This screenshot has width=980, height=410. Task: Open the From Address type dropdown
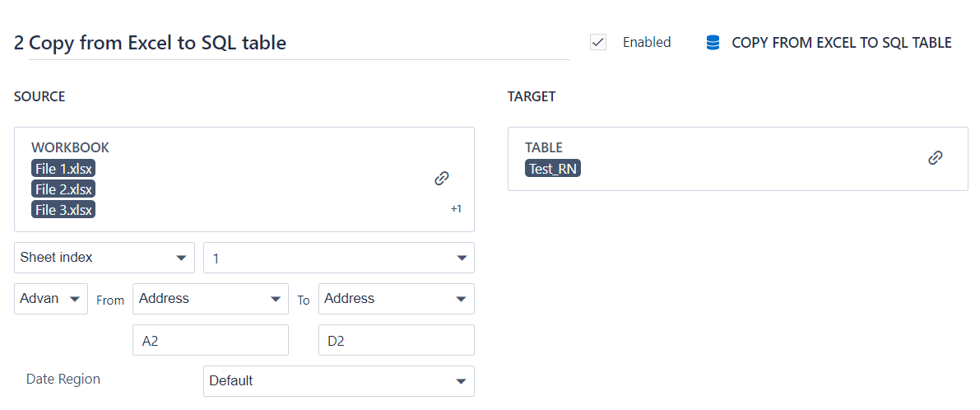pos(210,299)
